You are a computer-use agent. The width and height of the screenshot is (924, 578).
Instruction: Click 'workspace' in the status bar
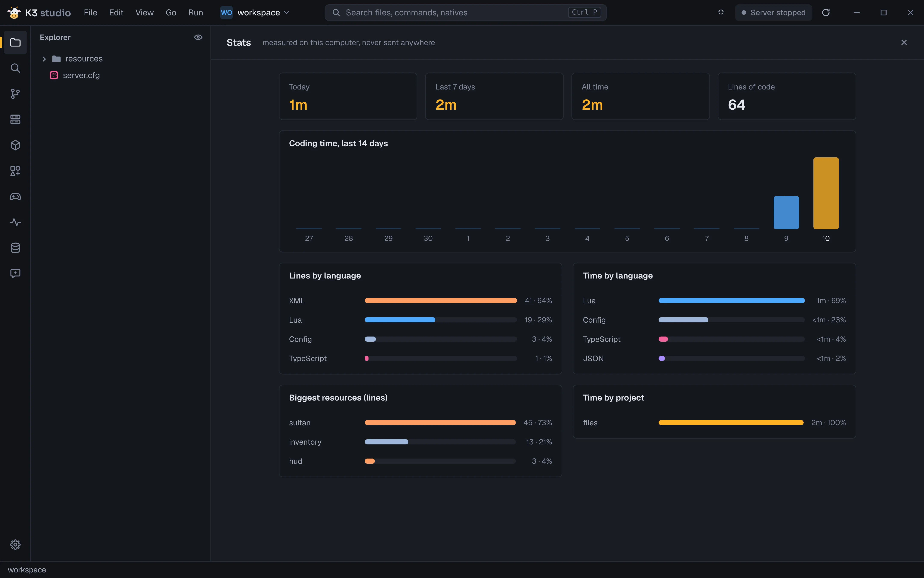pyautogui.click(x=27, y=570)
